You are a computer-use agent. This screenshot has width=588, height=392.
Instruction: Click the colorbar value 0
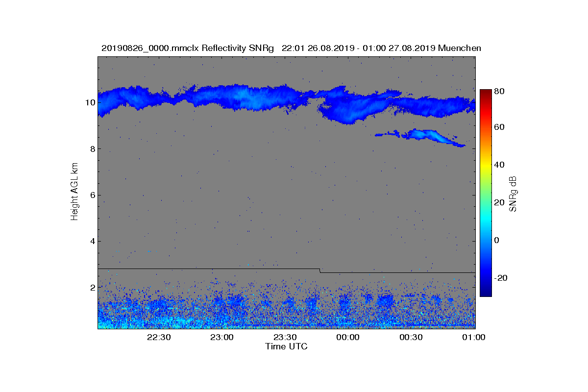click(497, 240)
